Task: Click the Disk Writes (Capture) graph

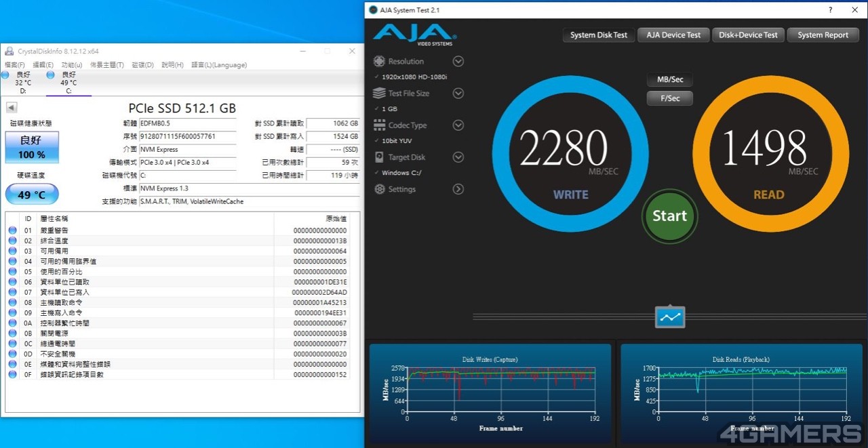Action: [x=492, y=393]
